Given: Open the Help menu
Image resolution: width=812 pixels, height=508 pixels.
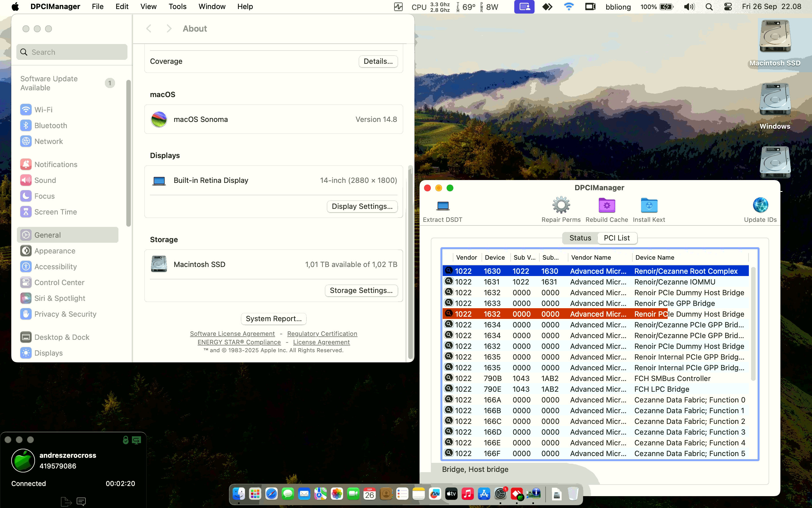Looking at the screenshot, I should (245, 7).
